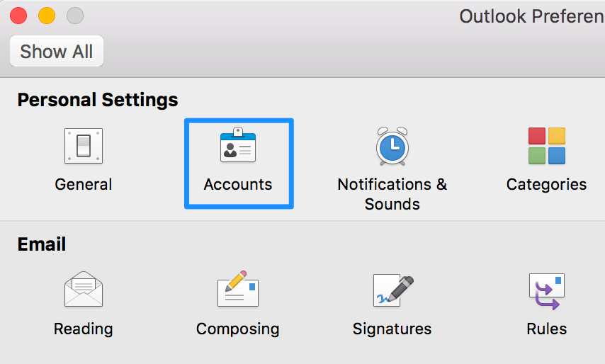Click the Notifications & Sounds label
Viewport: 605px width, 364px height.
(392, 194)
